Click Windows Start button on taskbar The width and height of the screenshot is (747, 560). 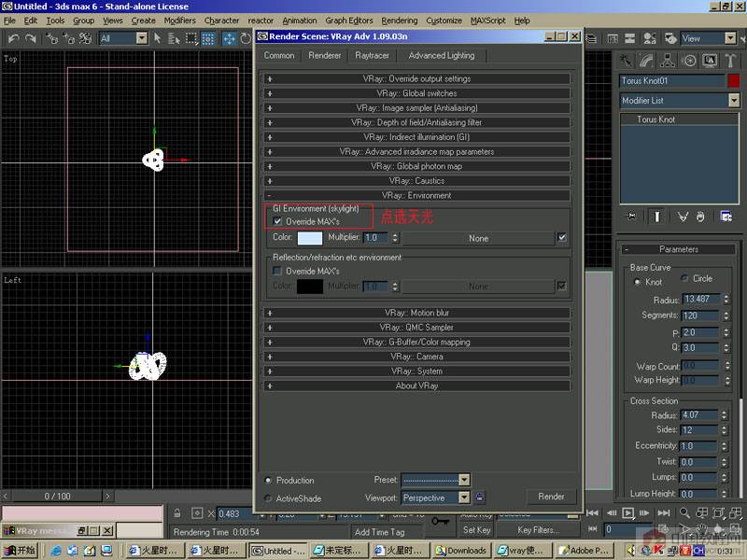click(x=20, y=551)
